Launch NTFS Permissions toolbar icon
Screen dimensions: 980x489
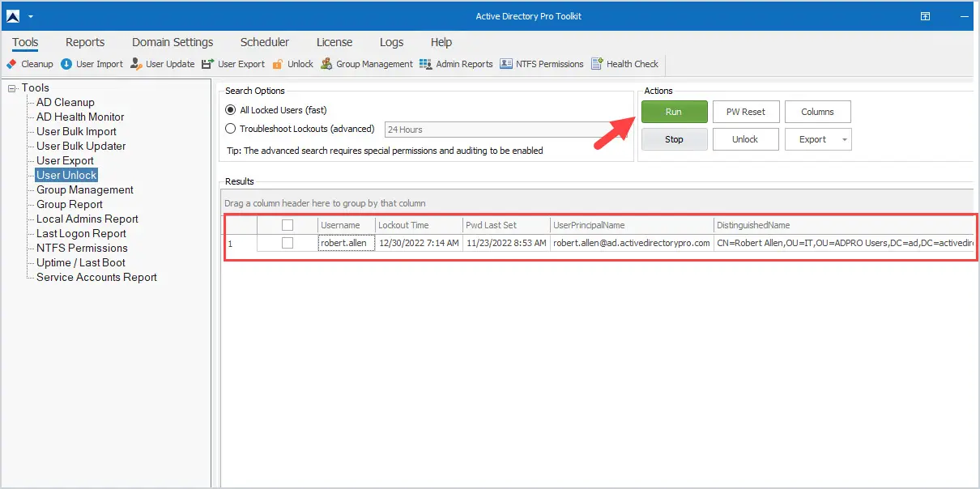click(x=506, y=64)
